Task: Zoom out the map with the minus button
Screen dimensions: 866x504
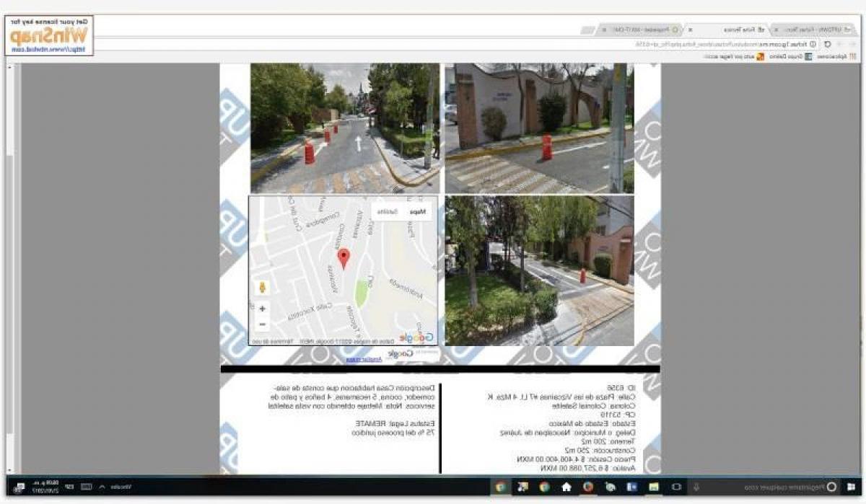Action: click(262, 324)
